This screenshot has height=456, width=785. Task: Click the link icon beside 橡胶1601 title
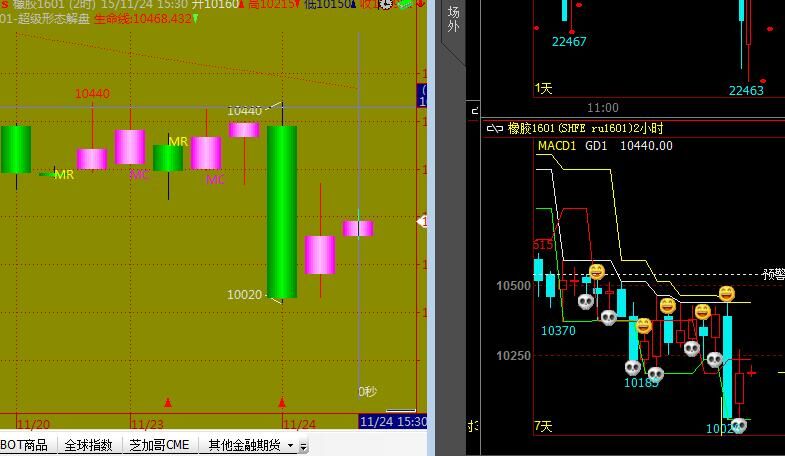point(495,128)
